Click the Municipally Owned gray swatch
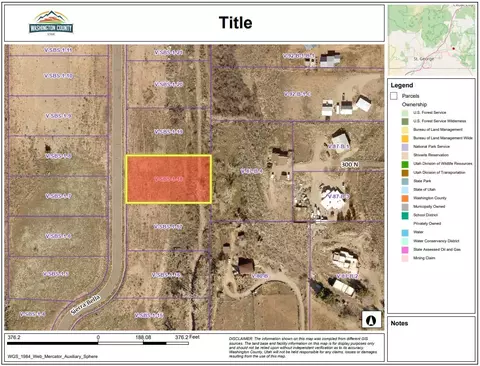Viewport: 480px width, 366px height. [x=405, y=207]
